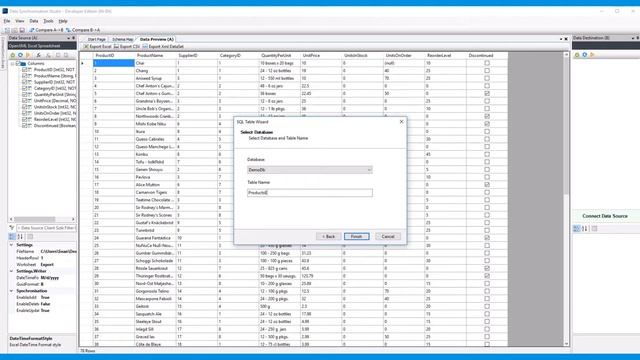Viewport: 640px width, 360px height.
Task: Click the Data Source Client Side Filter field
Action: pyautogui.click(x=46, y=228)
